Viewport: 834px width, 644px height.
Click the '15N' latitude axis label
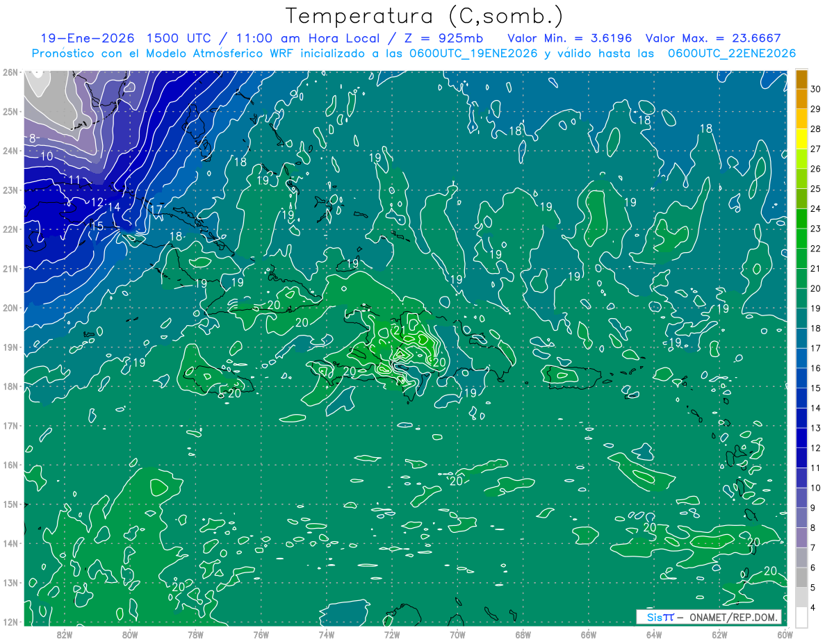[x=10, y=504]
